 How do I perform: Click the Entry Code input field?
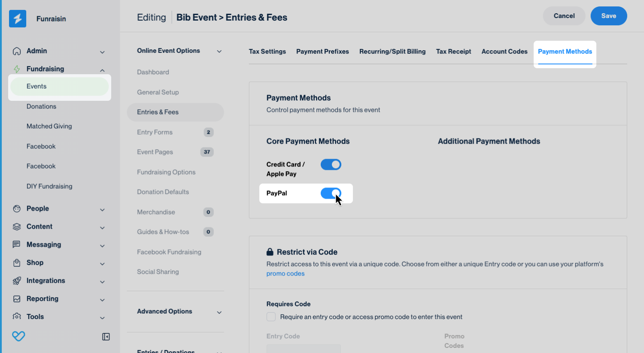(x=304, y=348)
